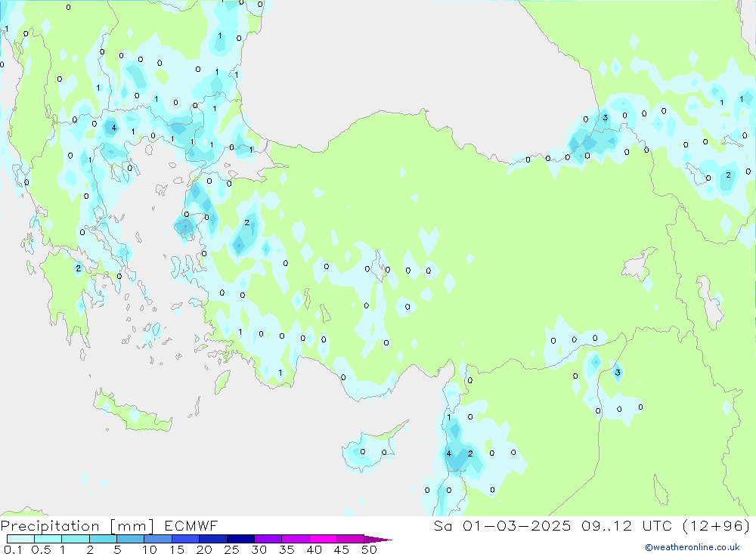Click the '0.1' legend scale label
Screen dimensions: 756x554
pyautogui.click(x=13, y=549)
